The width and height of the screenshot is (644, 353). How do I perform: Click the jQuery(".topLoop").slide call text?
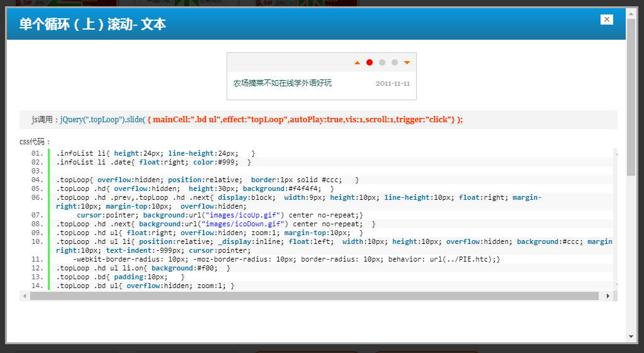click(x=103, y=120)
